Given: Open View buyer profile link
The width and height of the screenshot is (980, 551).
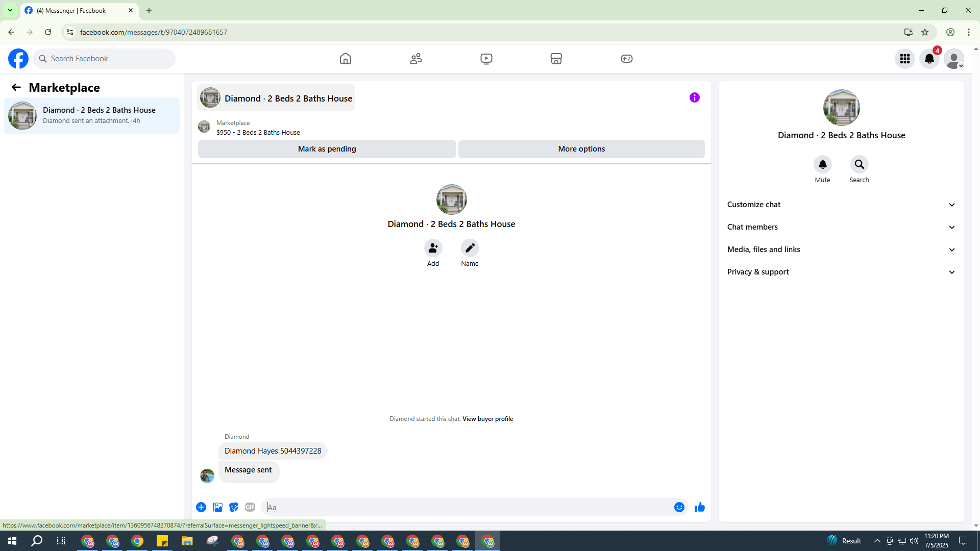Looking at the screenshot, I should point(487,419).
